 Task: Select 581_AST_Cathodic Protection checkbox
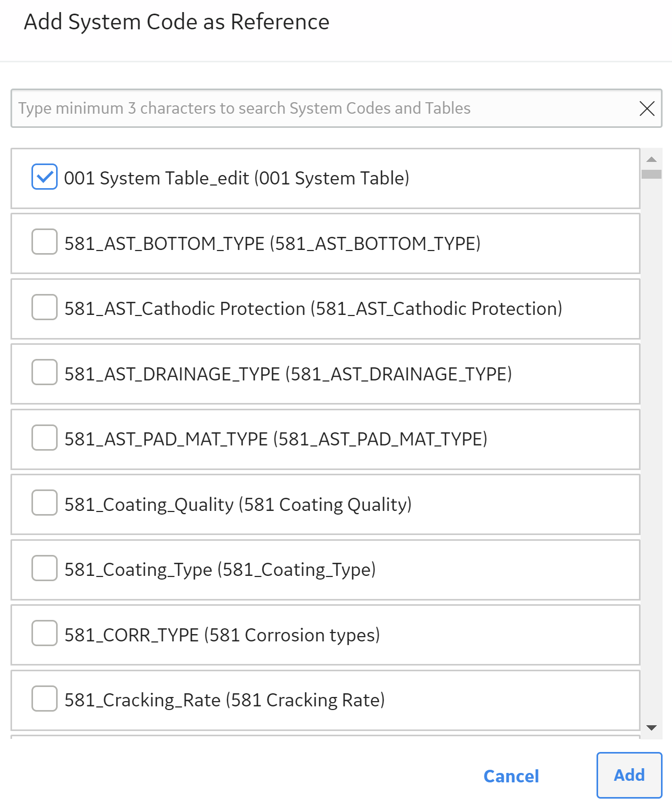(45, 307)
